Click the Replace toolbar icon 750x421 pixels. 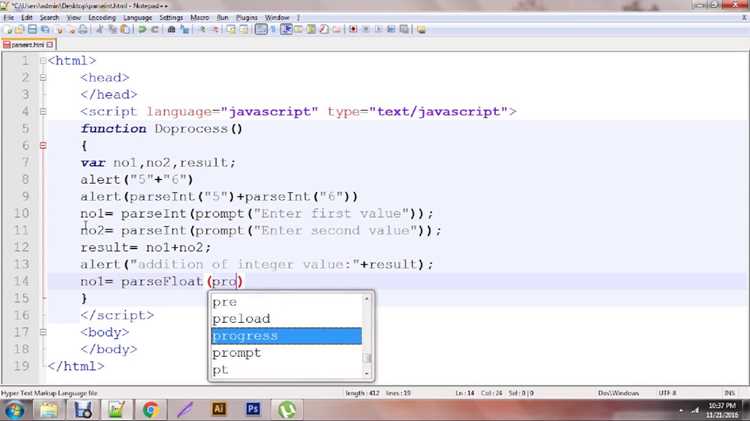(x=185, y=30)
